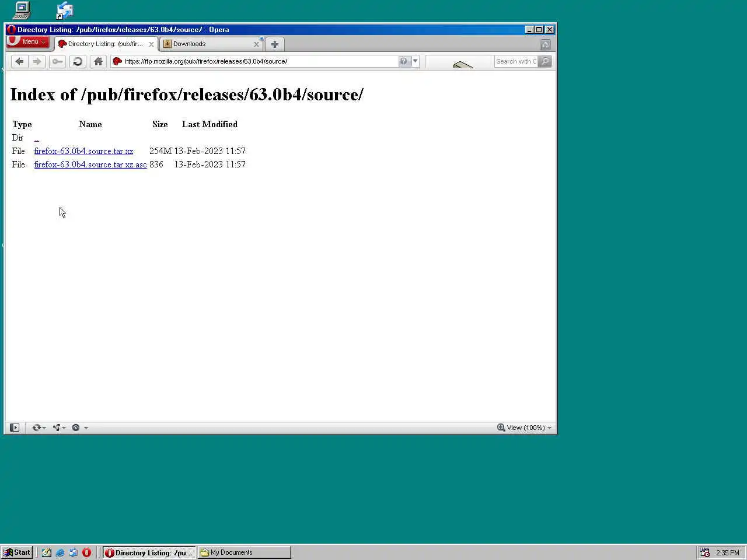747x560 pixels.
Task: Click the question mark page info badge
Action: [404, 61]
